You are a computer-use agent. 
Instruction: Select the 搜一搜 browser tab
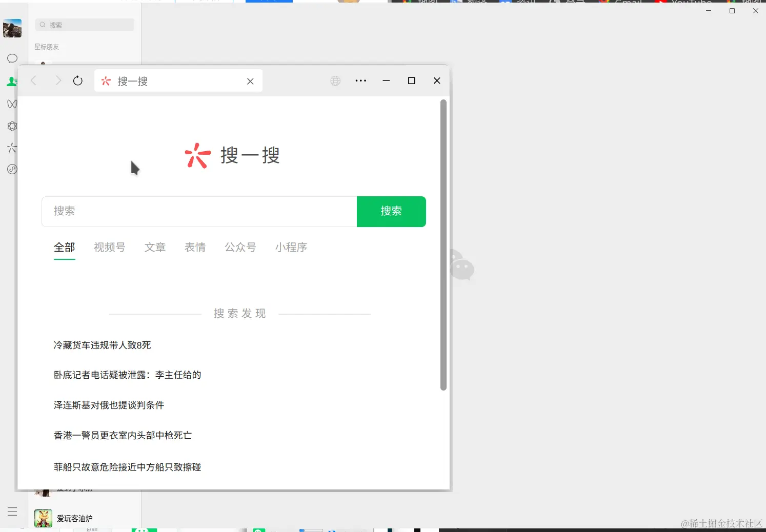tap(178, 80)
